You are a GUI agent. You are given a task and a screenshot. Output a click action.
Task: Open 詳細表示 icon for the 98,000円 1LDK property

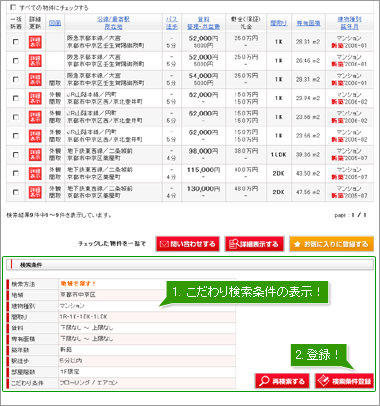[x=35, y=154]
